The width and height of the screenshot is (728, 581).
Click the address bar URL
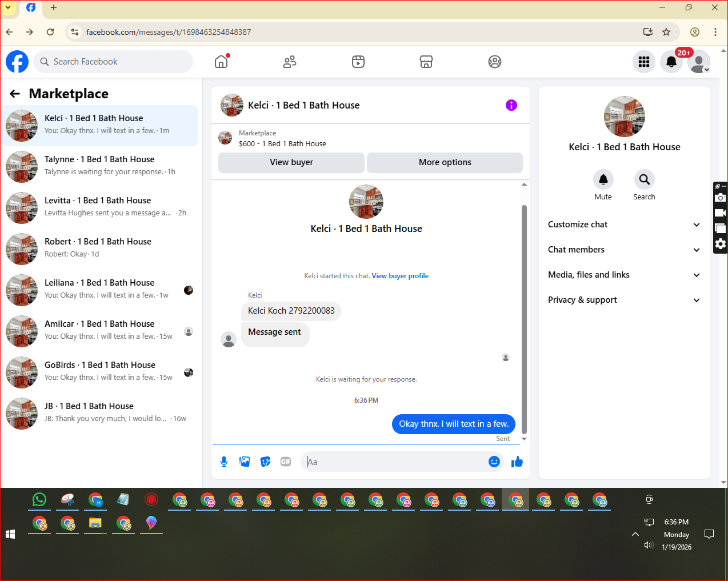[x=169, y=32]
